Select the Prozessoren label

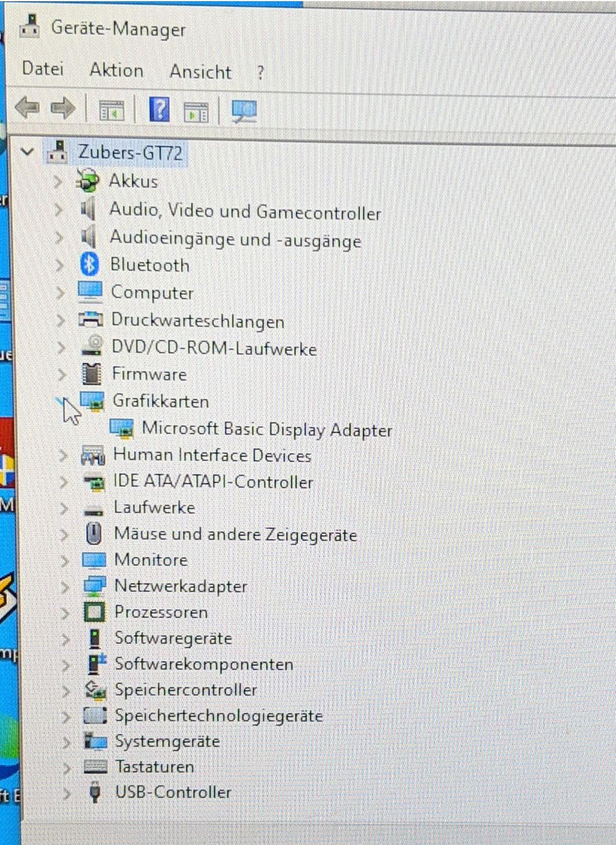click(x=161, y=612)
